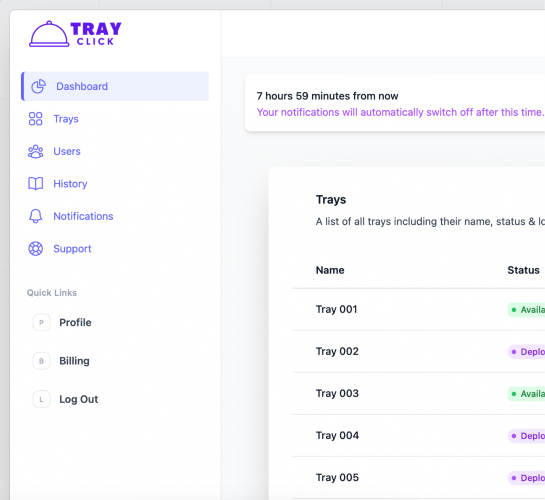Image resolution: width=545 pixels, height=500 pixels.
Task: Select the Log Out quick link
Action: 79,399
